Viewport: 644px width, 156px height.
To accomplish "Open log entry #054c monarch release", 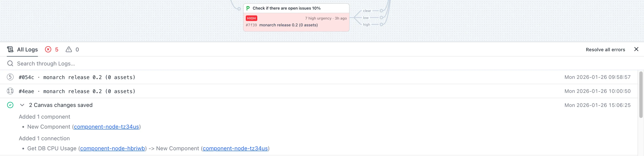I will point(77,77).
